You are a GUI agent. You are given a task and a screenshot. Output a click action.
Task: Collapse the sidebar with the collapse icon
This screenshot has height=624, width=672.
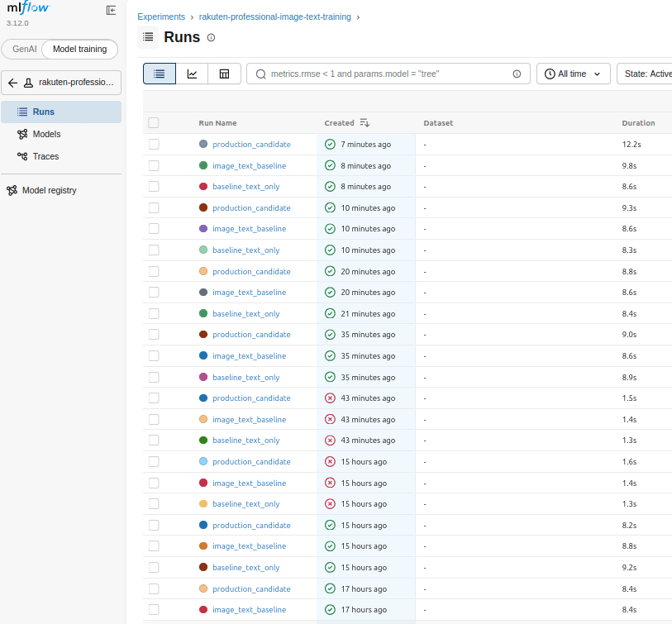tap(111, 10)
